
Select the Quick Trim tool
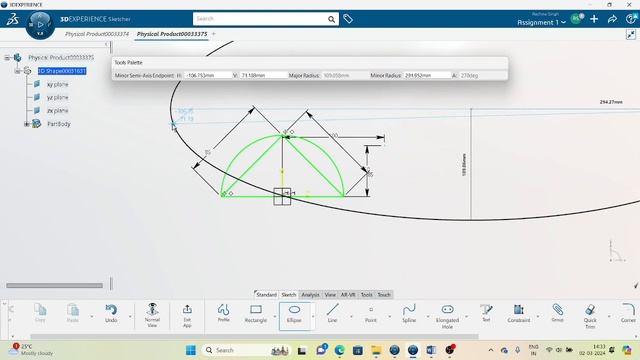pos(590,316)
